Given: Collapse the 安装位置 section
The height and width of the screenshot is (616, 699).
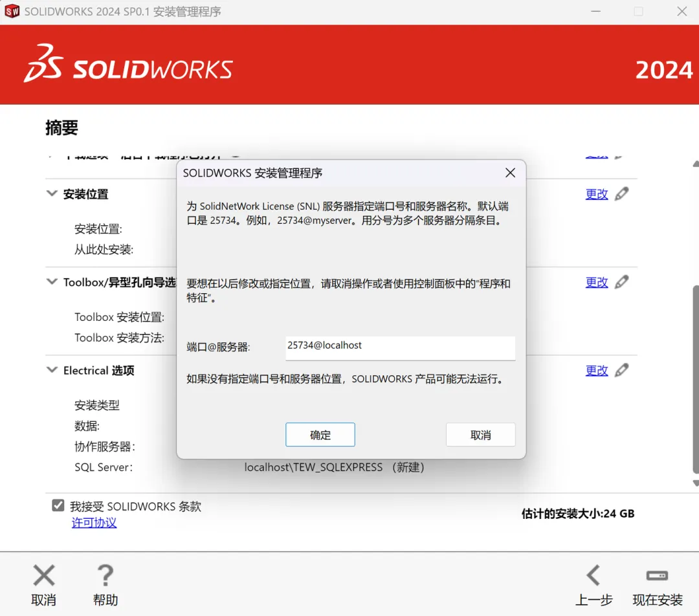Looking at the screenshot, I should coord(52,193).
